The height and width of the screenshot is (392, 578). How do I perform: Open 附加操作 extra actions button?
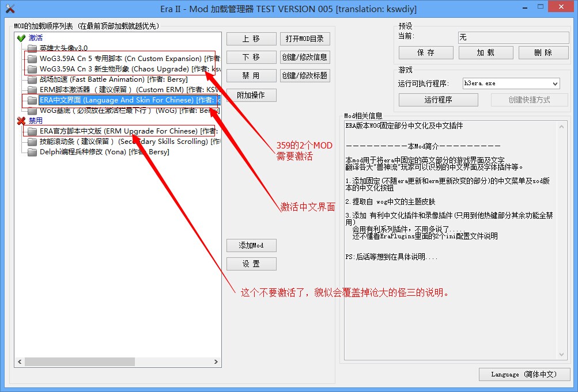(251, 95)
